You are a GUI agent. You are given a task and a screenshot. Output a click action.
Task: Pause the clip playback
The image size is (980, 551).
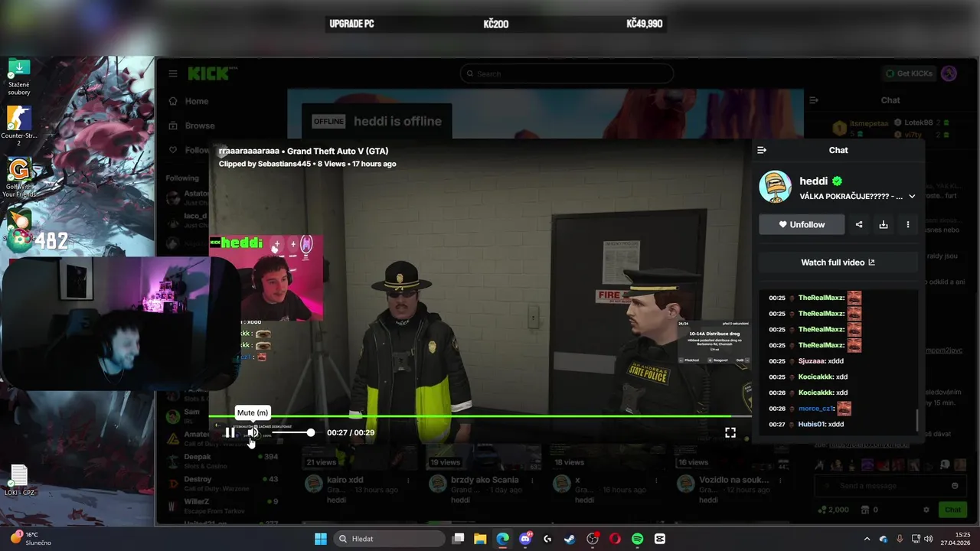click(x=230, y=432)
